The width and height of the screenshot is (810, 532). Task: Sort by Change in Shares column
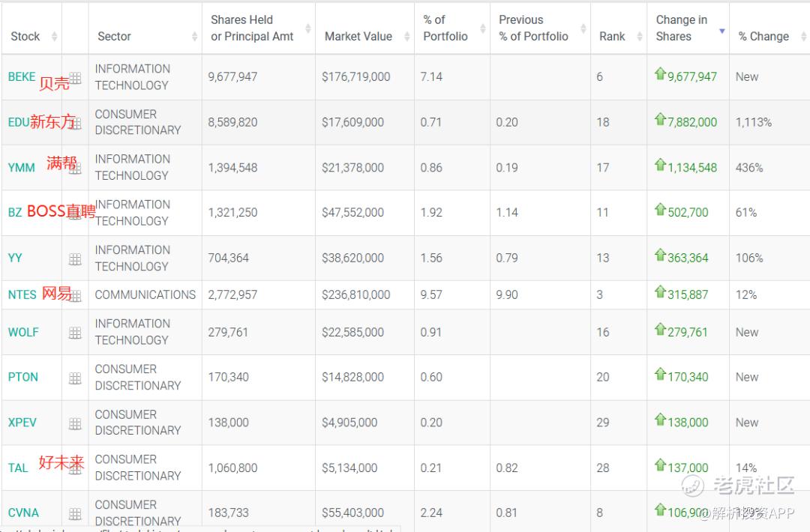tap(681, 28)
